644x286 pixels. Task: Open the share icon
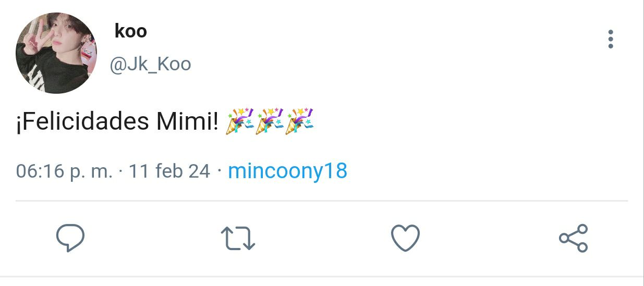click(574, 238)
